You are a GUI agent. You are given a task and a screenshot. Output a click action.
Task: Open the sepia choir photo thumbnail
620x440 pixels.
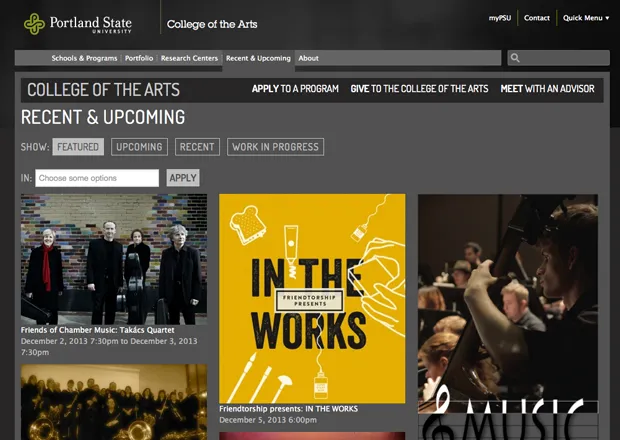click(x=114, y=402)
